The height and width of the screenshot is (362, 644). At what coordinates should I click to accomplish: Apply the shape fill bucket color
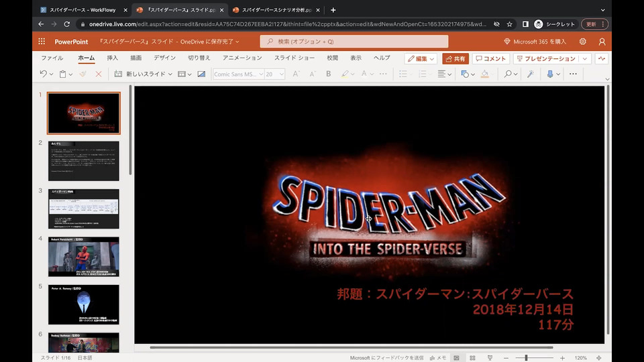[484, 74]
